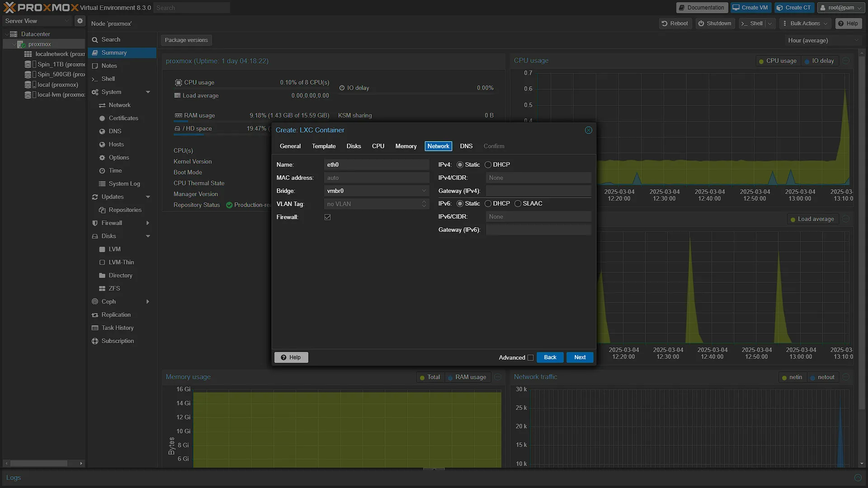Click the IPv4/CIDR input field
868x488 pixels.
click(x=538, y=178)
